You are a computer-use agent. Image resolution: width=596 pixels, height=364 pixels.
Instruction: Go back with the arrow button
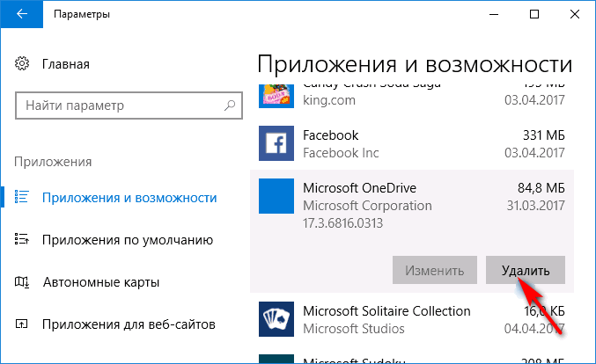tap(22, 14)
